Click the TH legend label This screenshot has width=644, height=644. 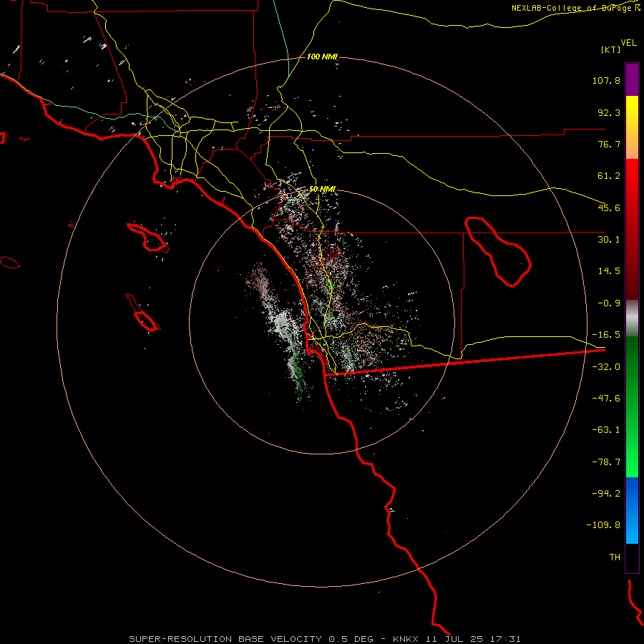(615, 557)
